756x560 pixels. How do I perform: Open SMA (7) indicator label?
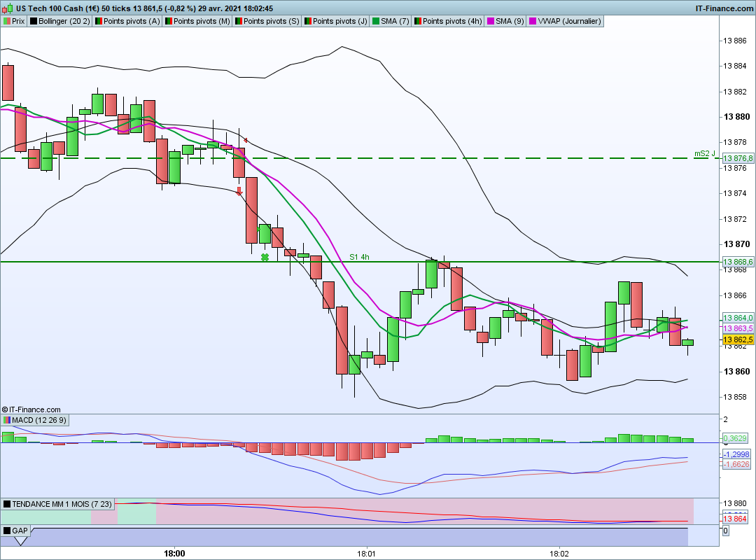pyautogui.click(x=391, y=21)
